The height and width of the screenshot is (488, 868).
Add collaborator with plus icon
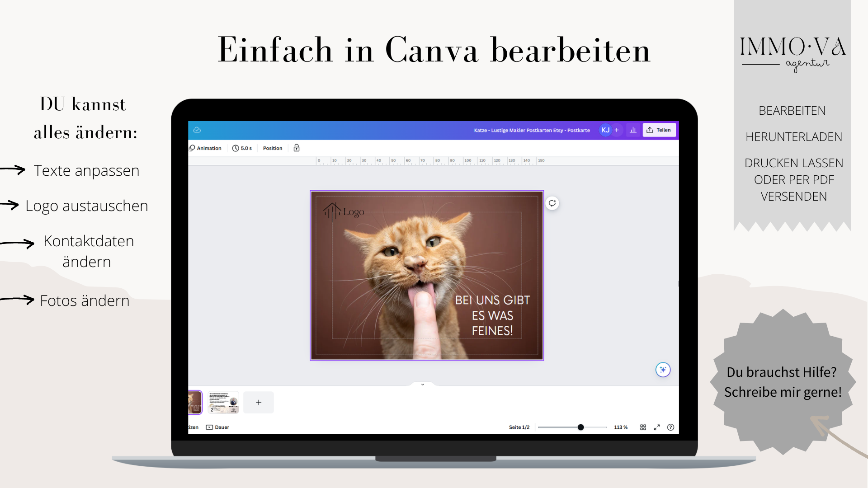tap(617, 130)
